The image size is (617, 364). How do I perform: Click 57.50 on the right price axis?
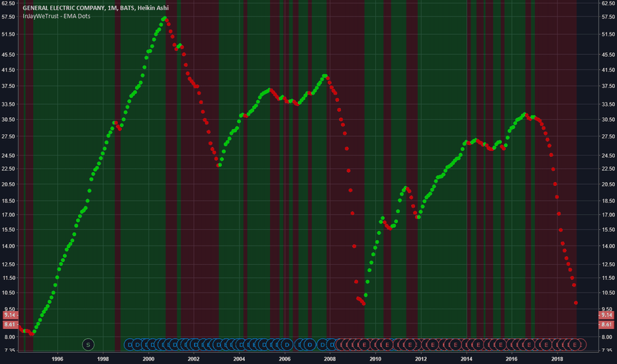tap(608, 17)
